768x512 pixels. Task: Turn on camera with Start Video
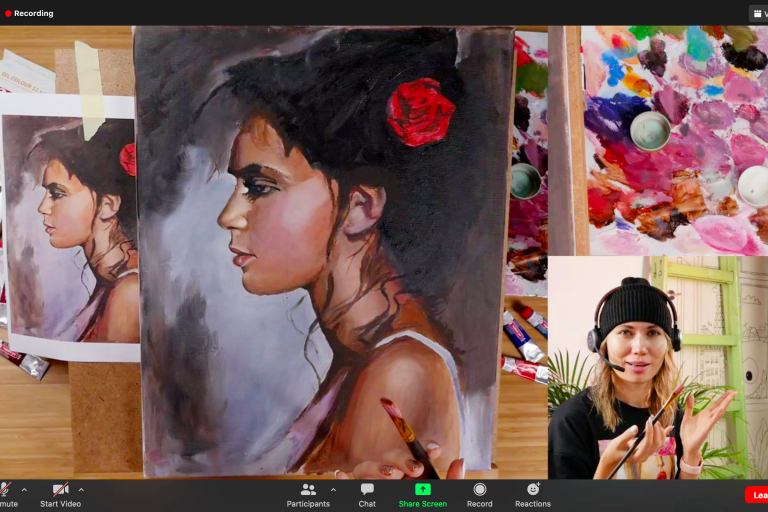click(x=60, y=495)
